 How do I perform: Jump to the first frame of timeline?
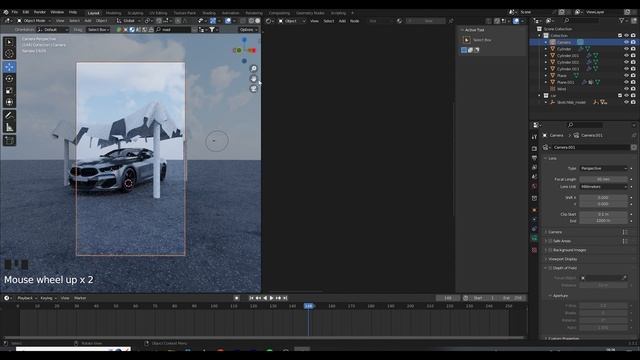[251, 298]
